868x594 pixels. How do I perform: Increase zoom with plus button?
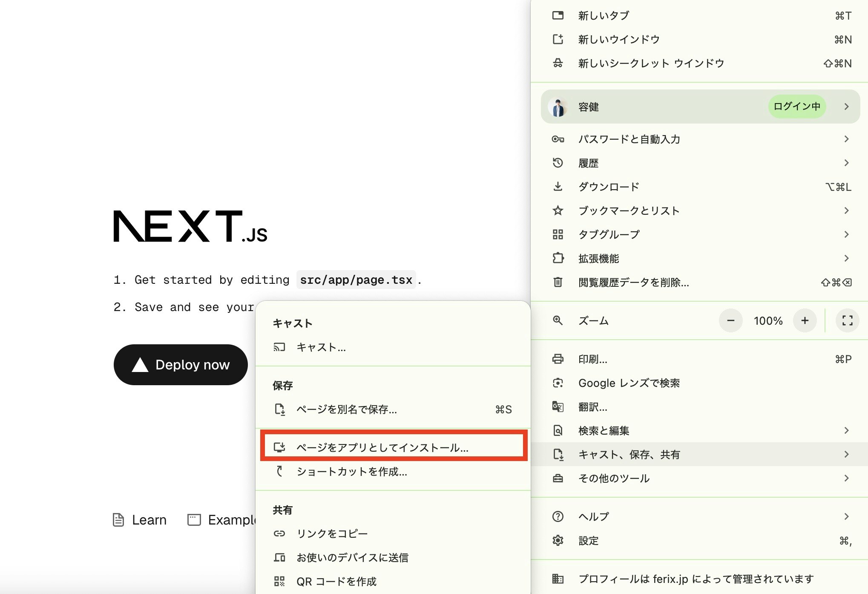(805, 320)
